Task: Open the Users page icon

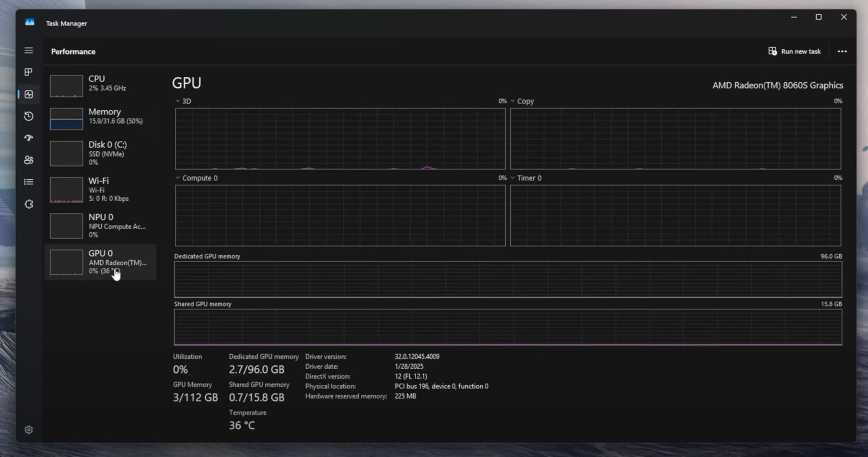Action: coord(28,160)
